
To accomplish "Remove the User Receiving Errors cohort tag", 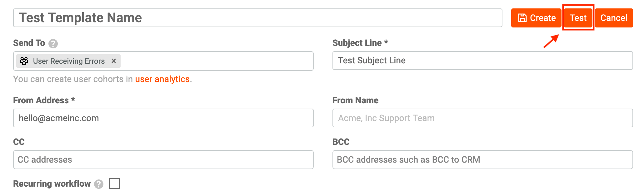I will [114, 61].
